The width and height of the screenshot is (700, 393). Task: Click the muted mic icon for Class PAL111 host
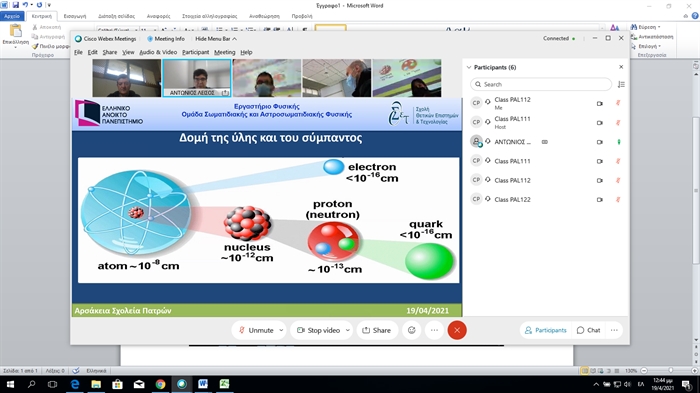618,122
